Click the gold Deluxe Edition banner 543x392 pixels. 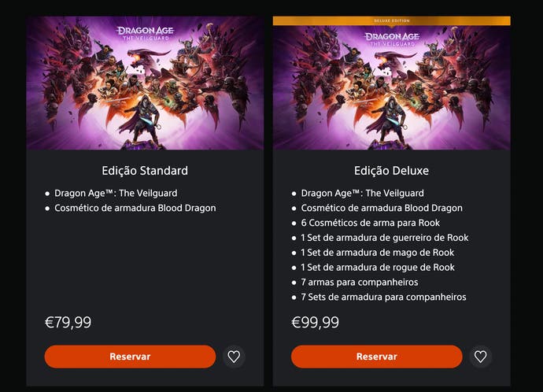point(392,20)
